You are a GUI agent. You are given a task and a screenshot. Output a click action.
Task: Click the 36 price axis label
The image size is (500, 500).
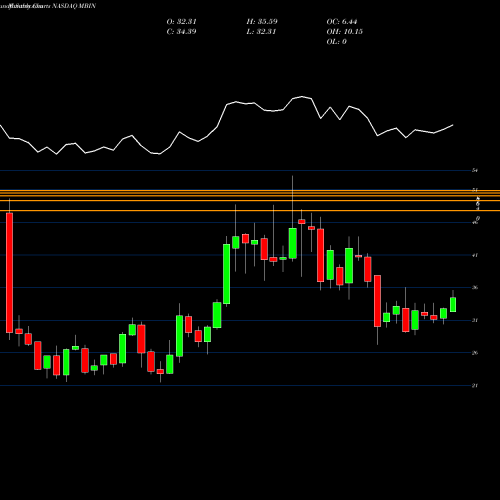[475, 288]
